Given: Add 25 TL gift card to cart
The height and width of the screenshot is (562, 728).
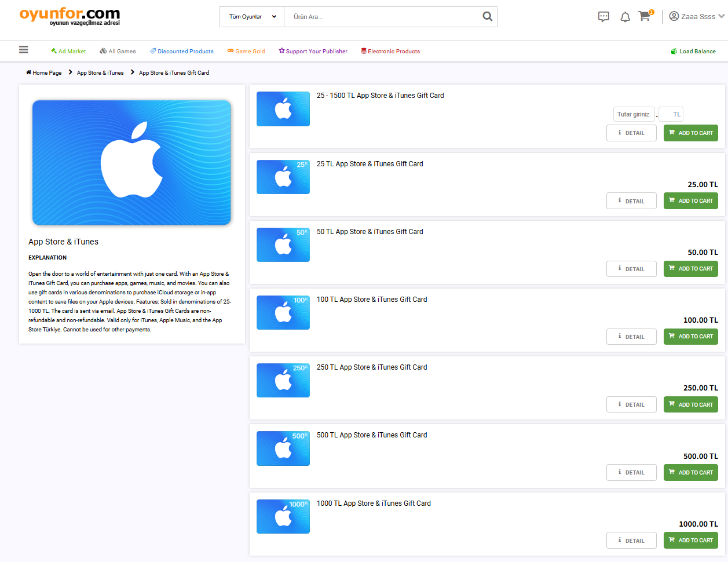Looking at the screenshot, I should coord(691,201).
